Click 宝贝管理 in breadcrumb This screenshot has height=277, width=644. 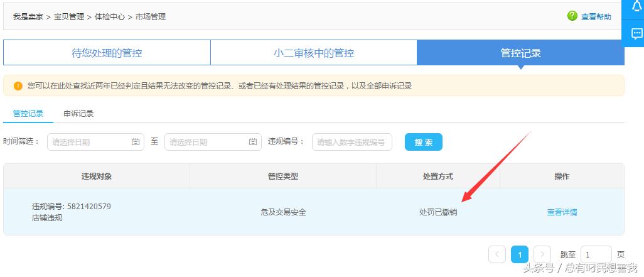pyautogui.click(x=69, y=17)
